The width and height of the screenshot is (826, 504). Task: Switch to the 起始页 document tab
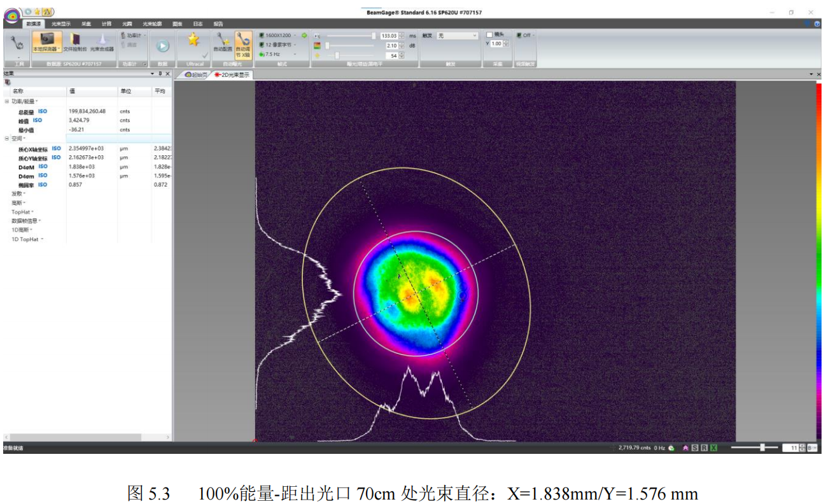[196, 74]
